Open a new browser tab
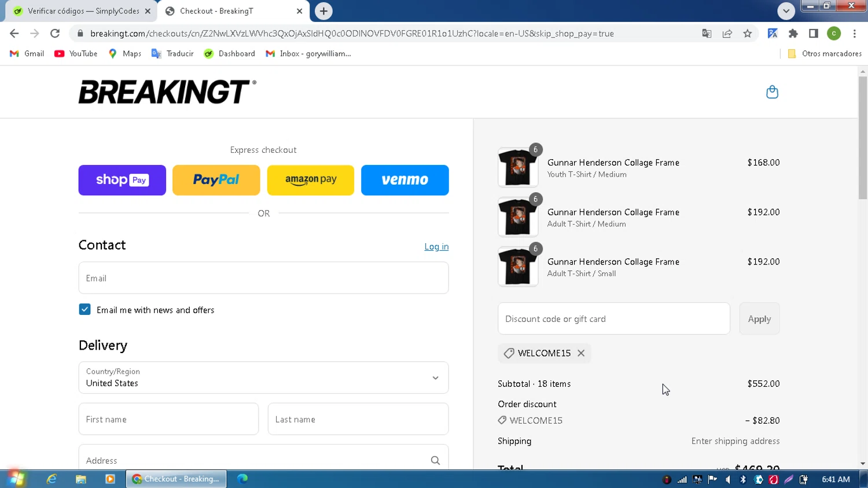The height and width of the screenshot is (488, 868). 323,11
